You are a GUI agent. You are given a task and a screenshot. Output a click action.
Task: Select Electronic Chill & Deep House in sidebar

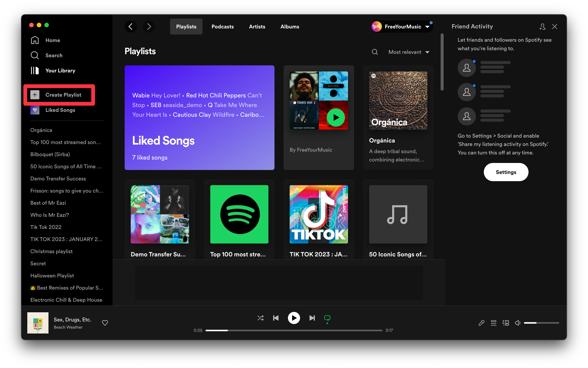click(x=66, y=300)
